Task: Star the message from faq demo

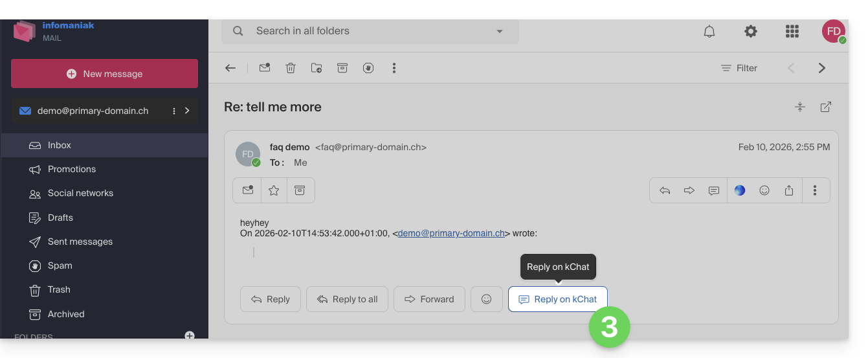Action: (274, 190)
